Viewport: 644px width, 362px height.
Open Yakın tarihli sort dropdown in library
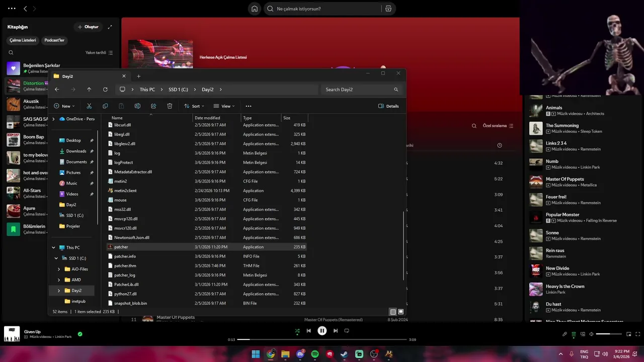click(99, 52)
